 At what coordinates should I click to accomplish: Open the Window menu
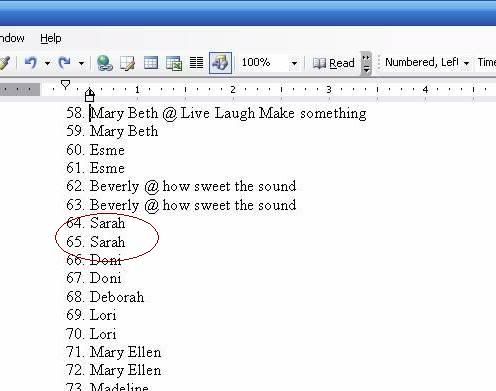[12, 38]
